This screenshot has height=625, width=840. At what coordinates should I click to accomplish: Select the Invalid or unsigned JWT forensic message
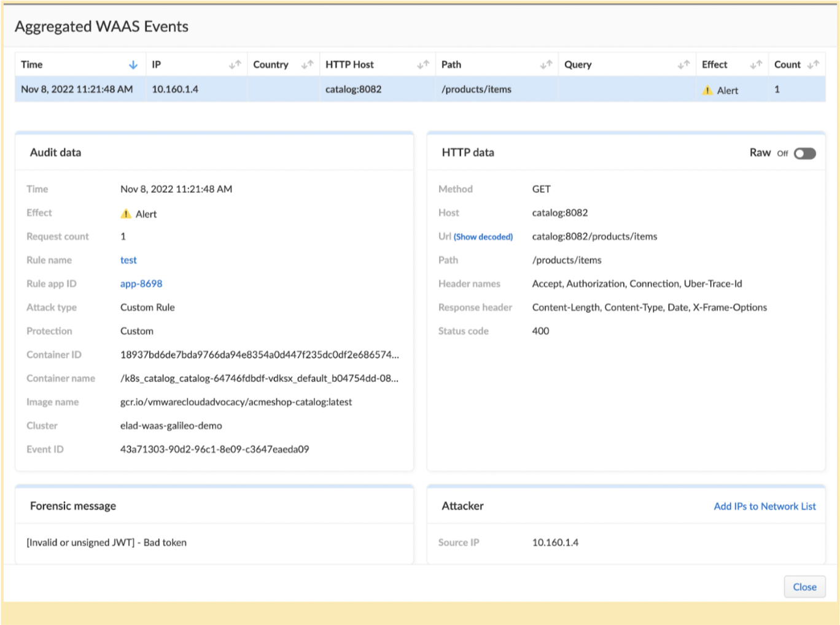107,543
